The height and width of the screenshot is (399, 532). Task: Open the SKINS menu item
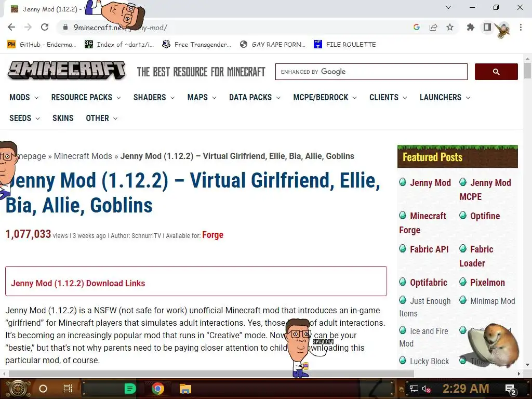tap(63, 118)
